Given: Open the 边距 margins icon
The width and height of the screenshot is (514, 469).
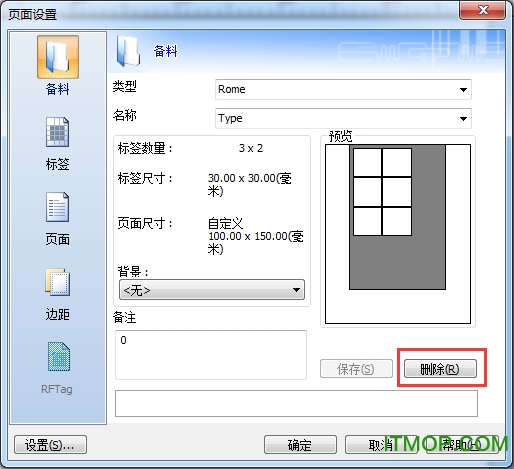Looking at the screenshot, I should pyautogui.click(x=58, y=282).
